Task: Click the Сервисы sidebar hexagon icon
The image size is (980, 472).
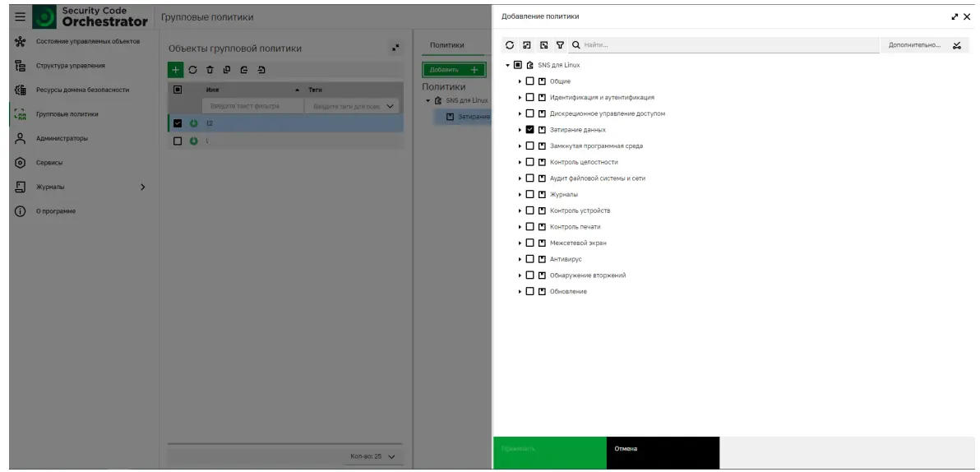Action: 20,163
